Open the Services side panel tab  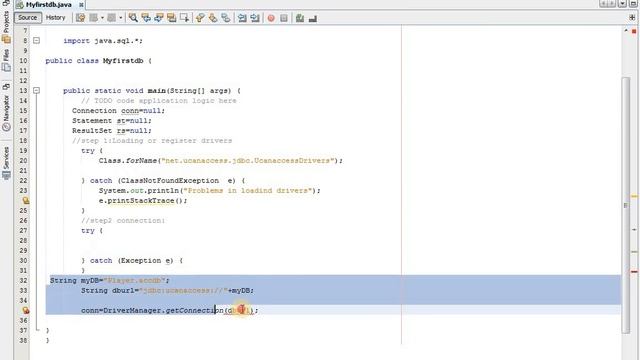pos(6,163)
